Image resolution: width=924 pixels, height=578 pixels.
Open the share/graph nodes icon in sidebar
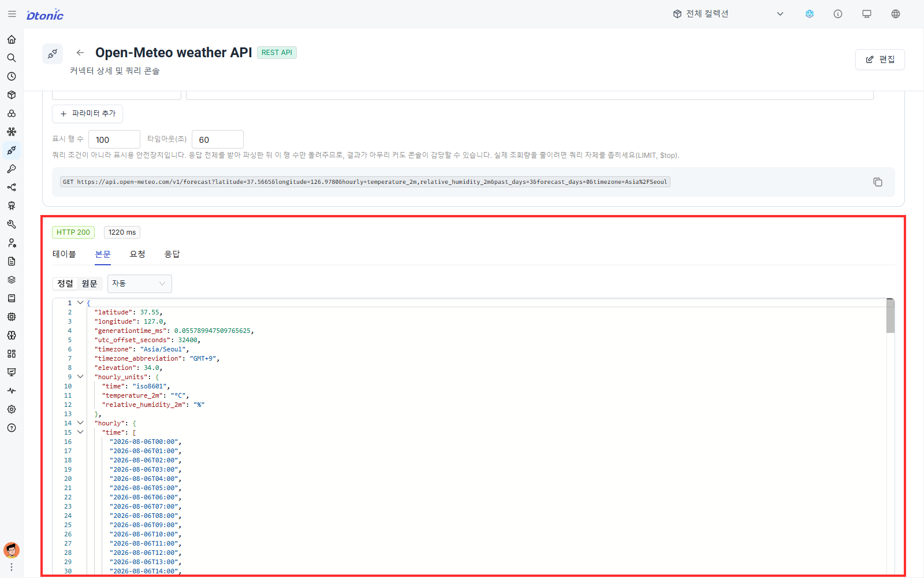pos(12,187)
